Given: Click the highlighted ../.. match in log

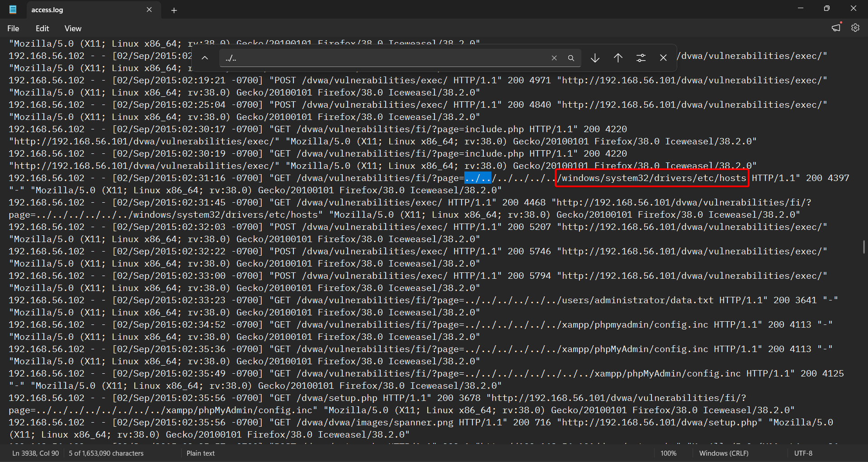Looking at the screenshot, I should (478, 178).
